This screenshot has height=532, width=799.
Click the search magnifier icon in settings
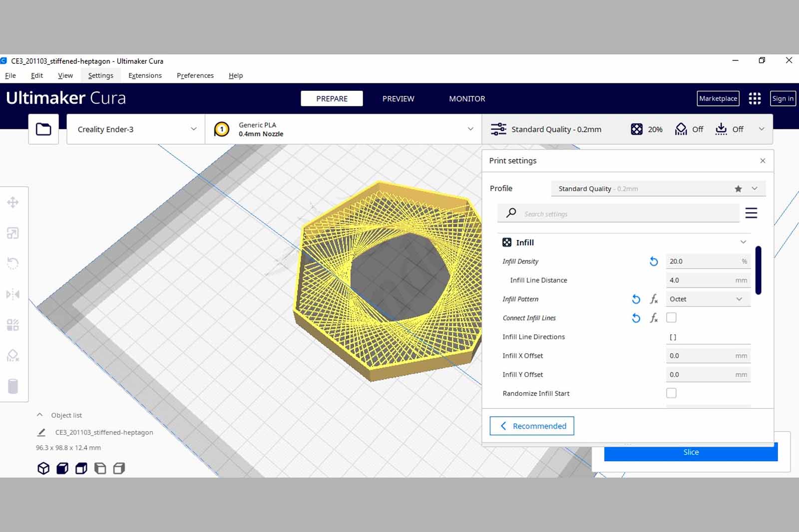coord(511,213)
